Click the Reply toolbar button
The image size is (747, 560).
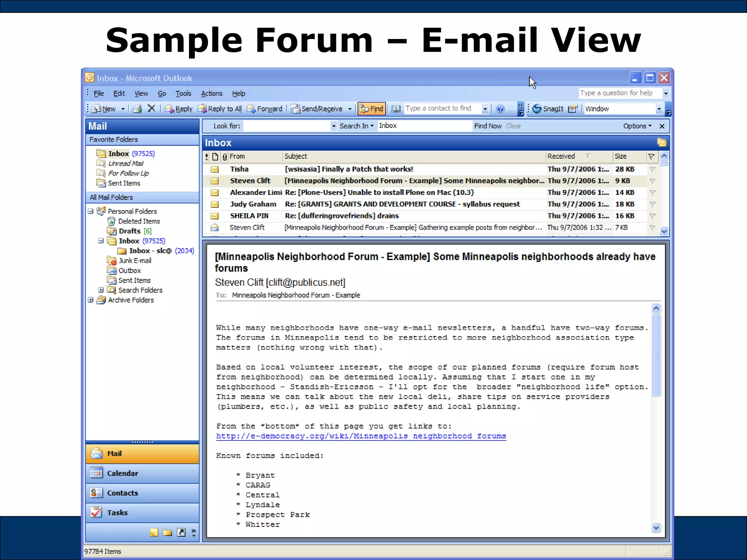[x=178, y=109]
